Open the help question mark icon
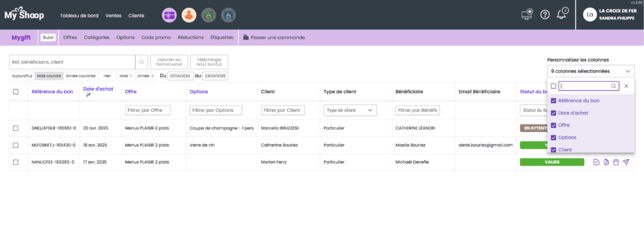 tap(545, 15)
